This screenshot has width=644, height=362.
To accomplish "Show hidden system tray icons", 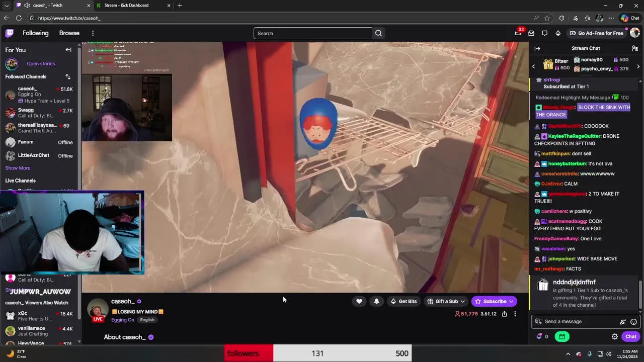I will pyautogui.click(x=568, y=353).
